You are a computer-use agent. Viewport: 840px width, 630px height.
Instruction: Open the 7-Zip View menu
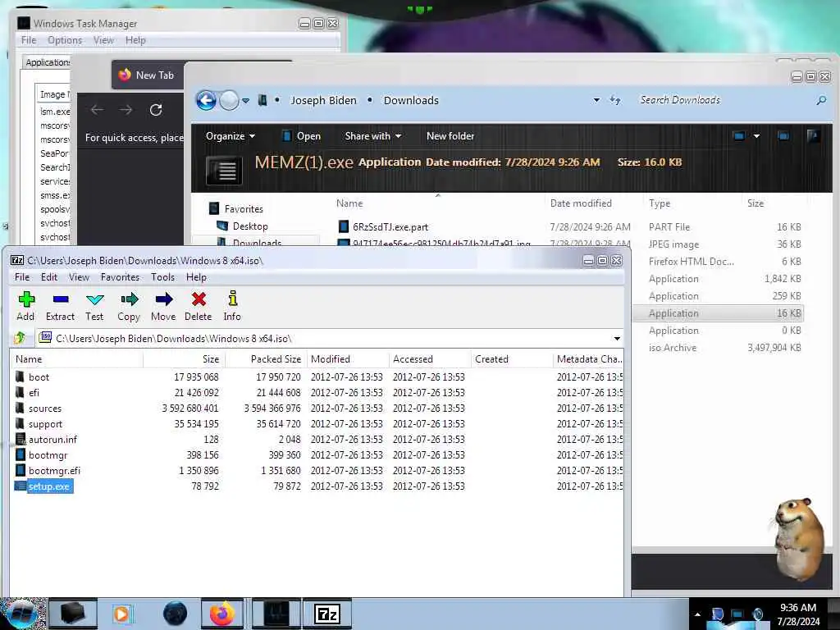79,277
